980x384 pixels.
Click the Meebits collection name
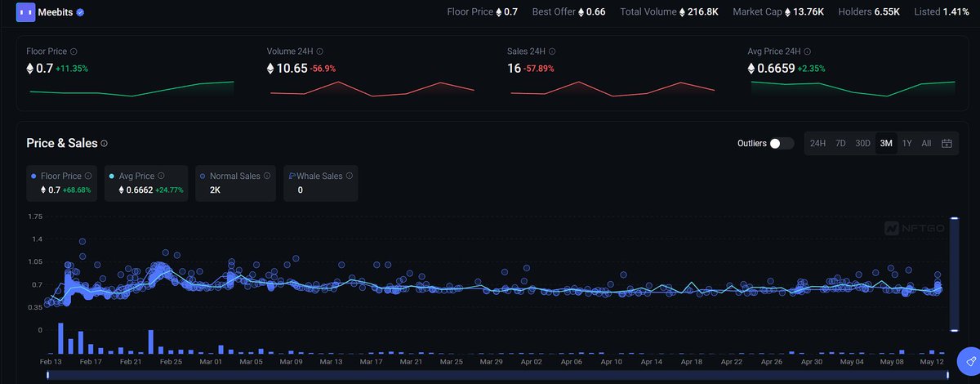[56, 12]
